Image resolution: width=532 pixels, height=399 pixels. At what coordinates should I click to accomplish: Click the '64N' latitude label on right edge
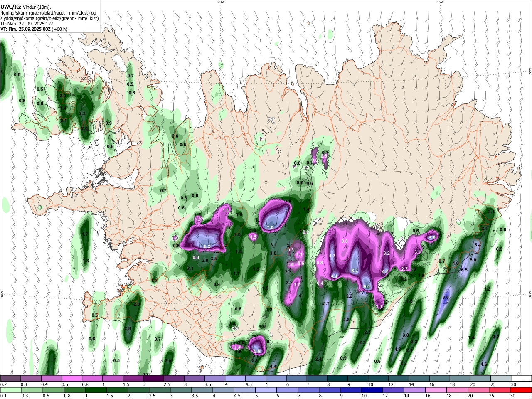point(530,294)
